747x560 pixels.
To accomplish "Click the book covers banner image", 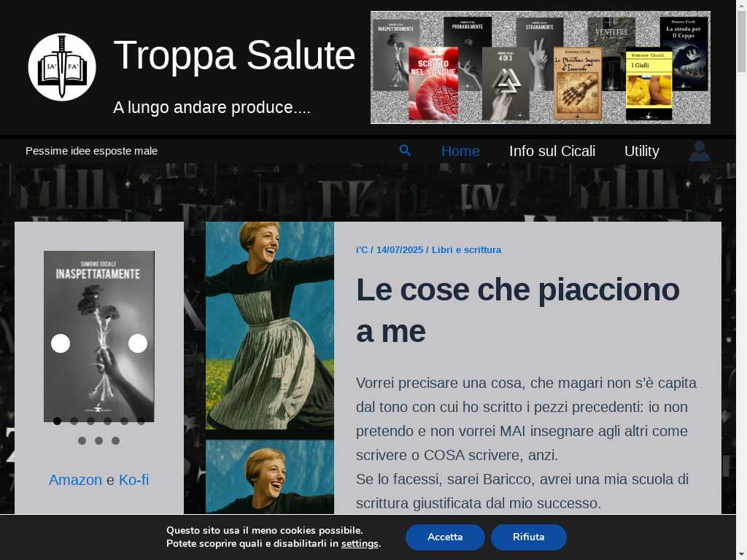I will coord(541,68).
